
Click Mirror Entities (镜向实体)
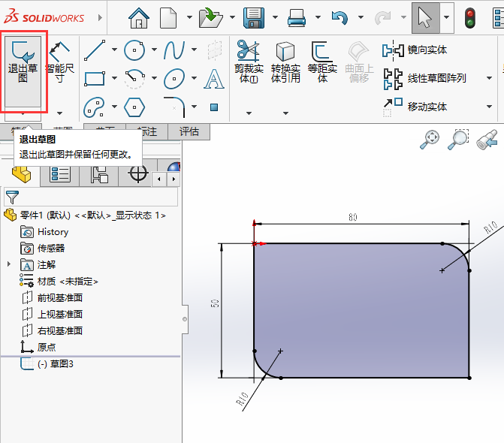[x=415, y=50]
